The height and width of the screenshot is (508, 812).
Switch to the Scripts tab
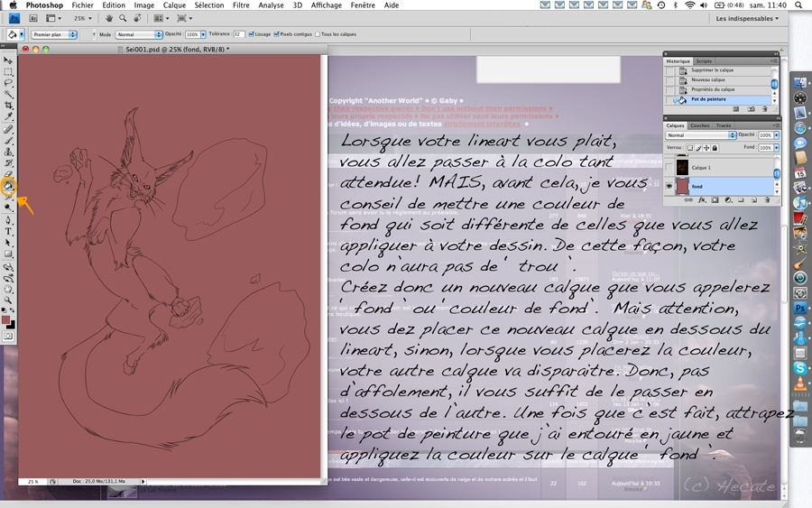[x=703, y=61]
